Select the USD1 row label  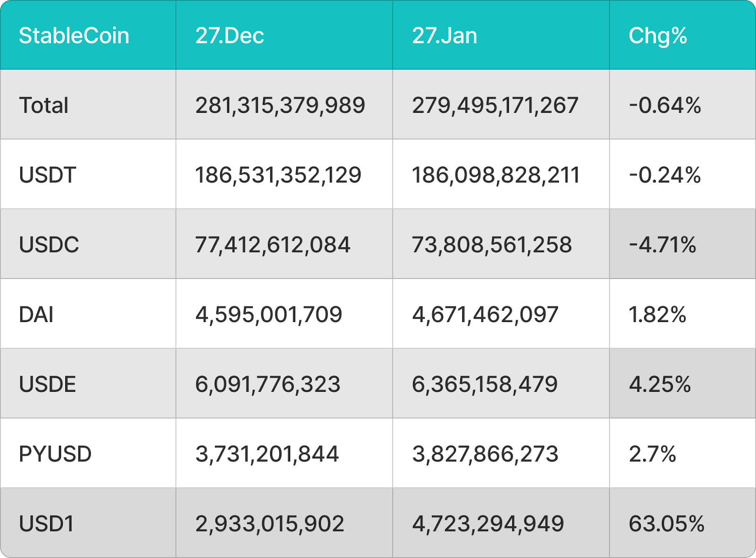[46, 524]
